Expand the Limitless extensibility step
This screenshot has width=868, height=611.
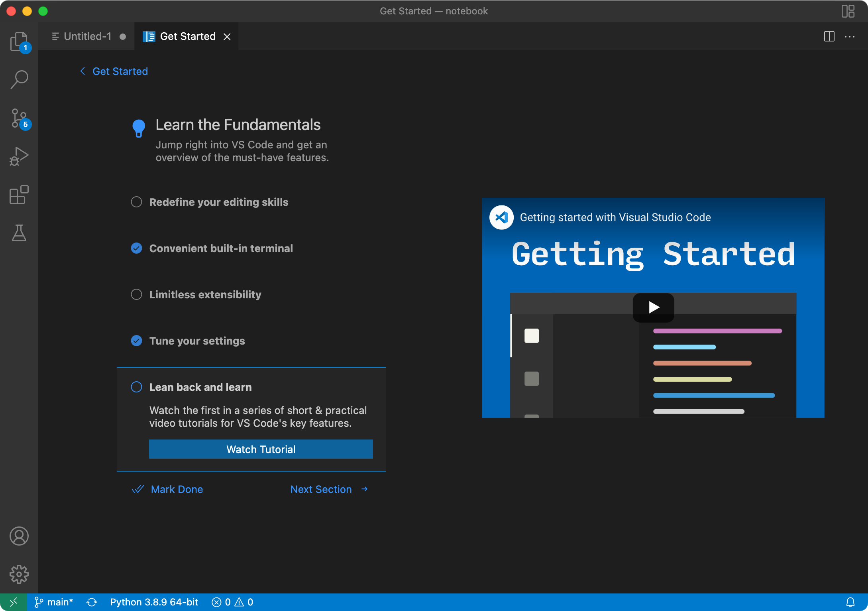click(205, 295)
